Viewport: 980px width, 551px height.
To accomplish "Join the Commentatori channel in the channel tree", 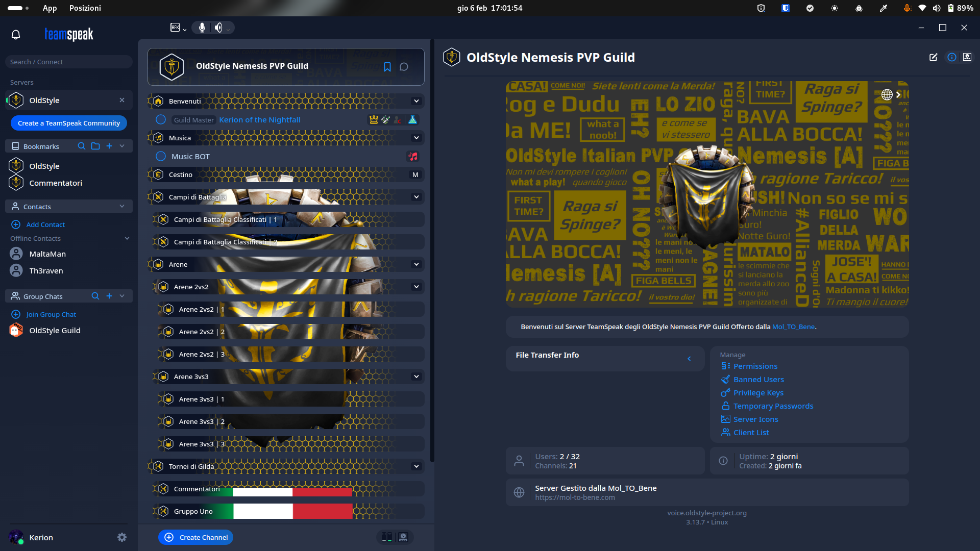I will (x=288, y=489).
